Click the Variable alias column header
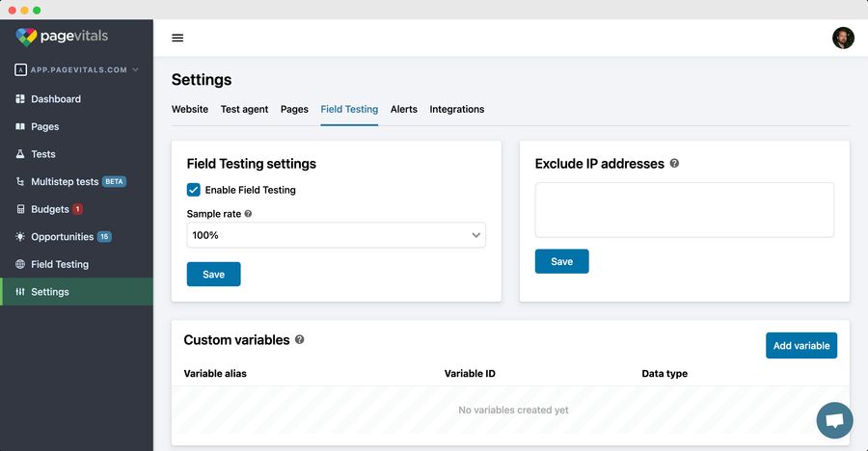Viewport: 868px width, 451px height. (215, 374)
